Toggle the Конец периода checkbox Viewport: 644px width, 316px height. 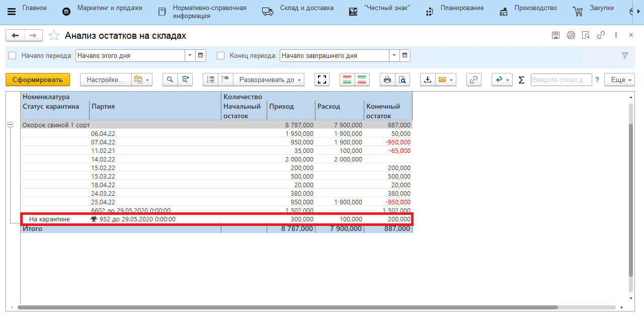[220, 56]
